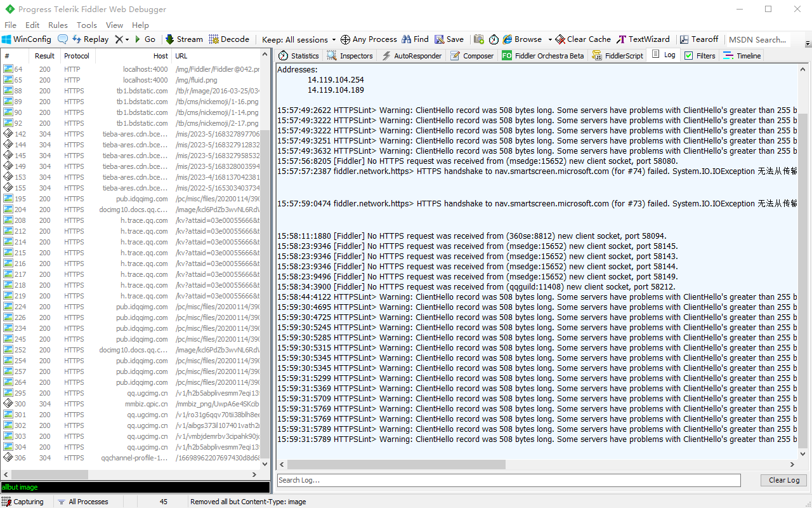Viewport: 812px width, 508px height.
Task: Open the View menu
Action: 115,25
